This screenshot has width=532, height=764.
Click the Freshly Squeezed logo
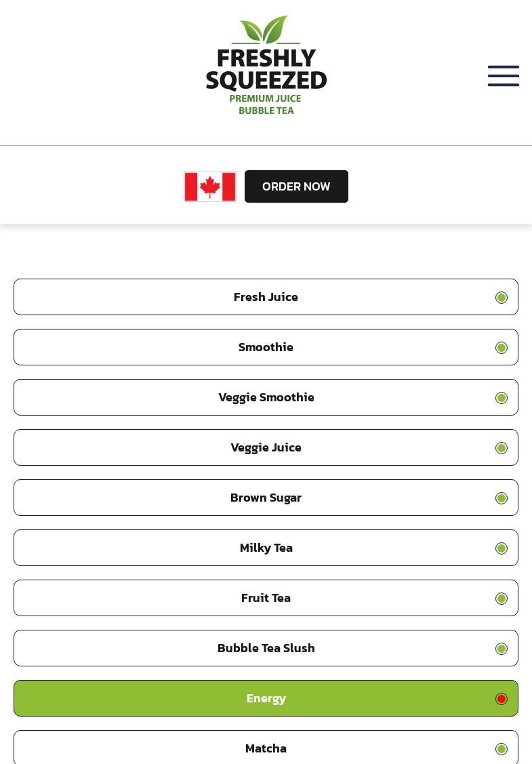(x=266, y=64)
